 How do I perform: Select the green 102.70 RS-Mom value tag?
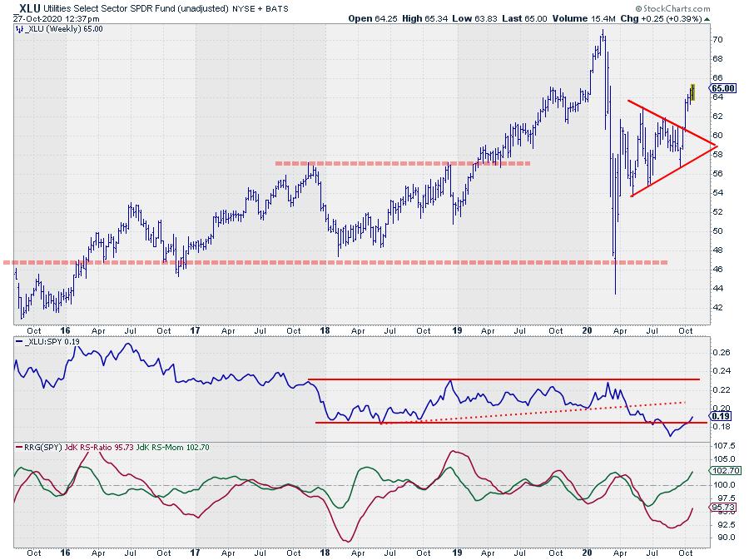[722, 470]
